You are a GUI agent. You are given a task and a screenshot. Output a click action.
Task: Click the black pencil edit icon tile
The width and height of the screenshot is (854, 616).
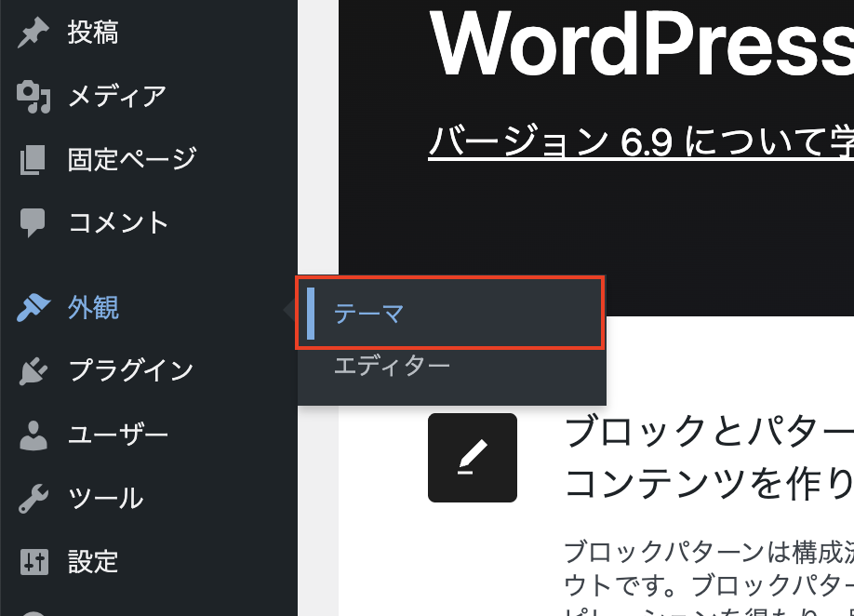tap(472, 458)
